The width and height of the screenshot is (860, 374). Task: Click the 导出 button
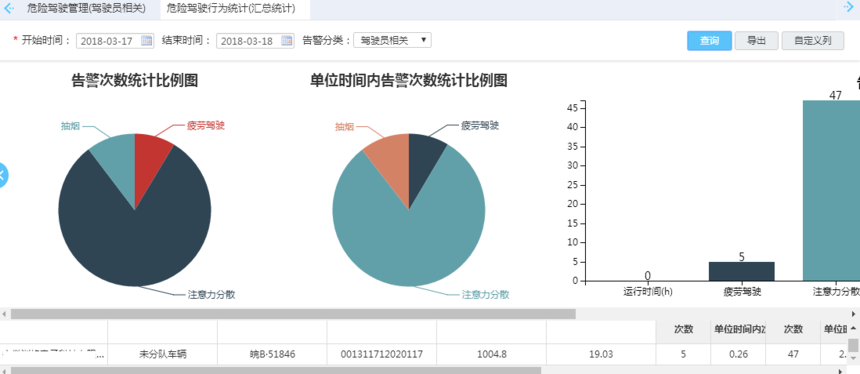[x=756, y=41]
